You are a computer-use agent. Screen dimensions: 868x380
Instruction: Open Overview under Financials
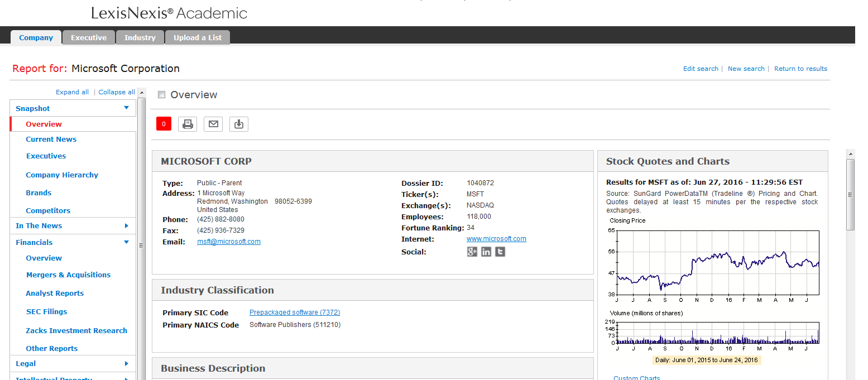pos(44,258)
